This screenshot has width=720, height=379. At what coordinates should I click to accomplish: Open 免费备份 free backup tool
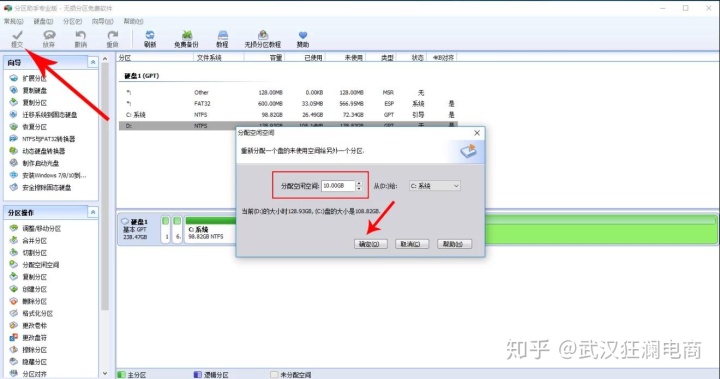click(186, 39)
